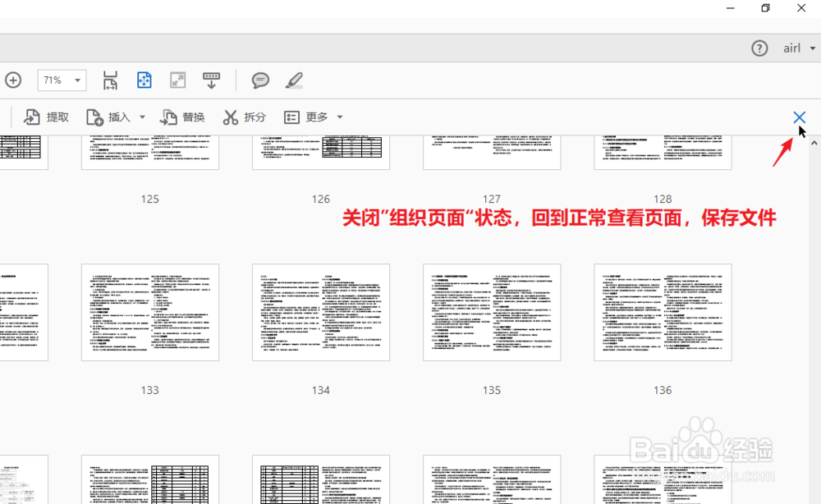Select page 135 thumbnail
This screenshot has width=821, height=504.
coord(492,313)
